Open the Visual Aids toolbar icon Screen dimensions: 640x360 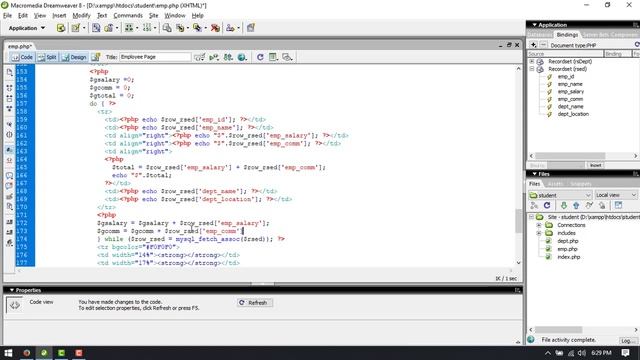pyautogui.click(x=287, y=57)
